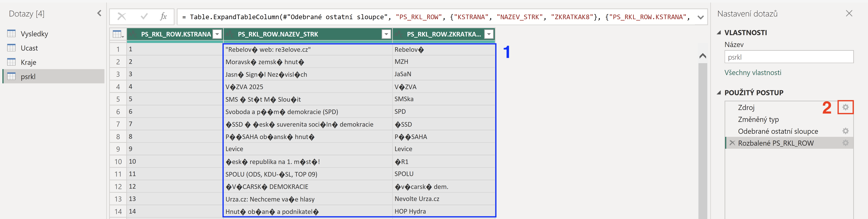Open the filter dropdown for PS_RKL_ROW.KSTRANA
Viewport: 868px width, 219px height.
pos(218,34)
